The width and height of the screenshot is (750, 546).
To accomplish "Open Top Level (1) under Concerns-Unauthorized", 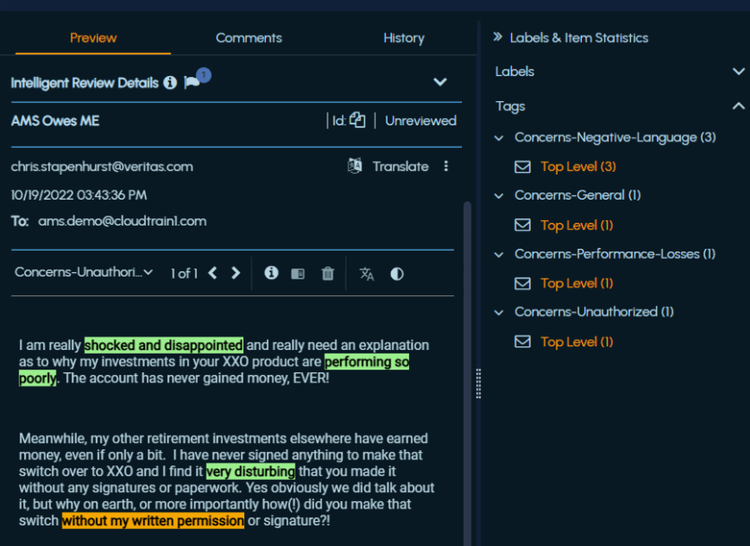I will pos(577,342).
